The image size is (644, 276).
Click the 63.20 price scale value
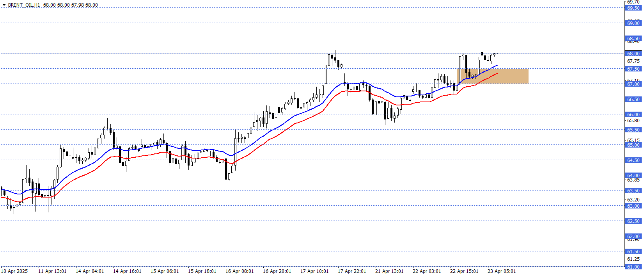point(633,200)
